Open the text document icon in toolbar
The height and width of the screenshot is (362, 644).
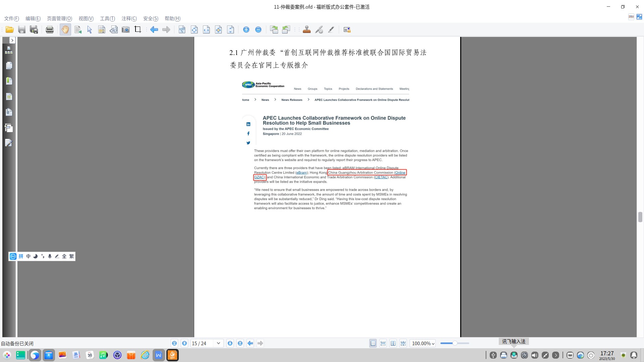coord(102,30)
